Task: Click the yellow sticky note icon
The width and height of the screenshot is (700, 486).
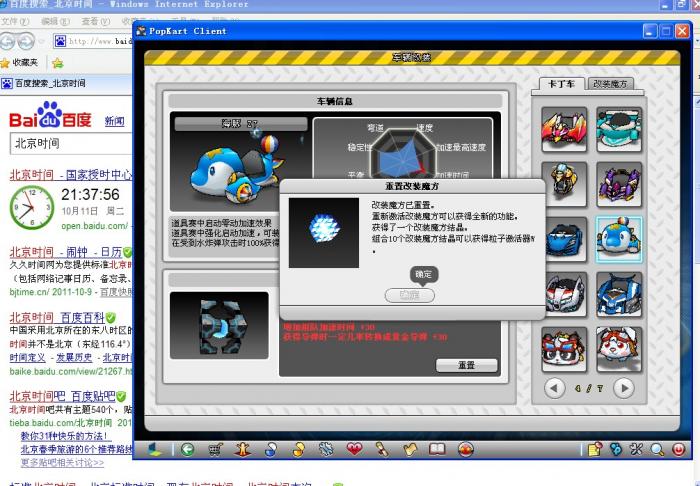Action: click(x=595, y=449)
